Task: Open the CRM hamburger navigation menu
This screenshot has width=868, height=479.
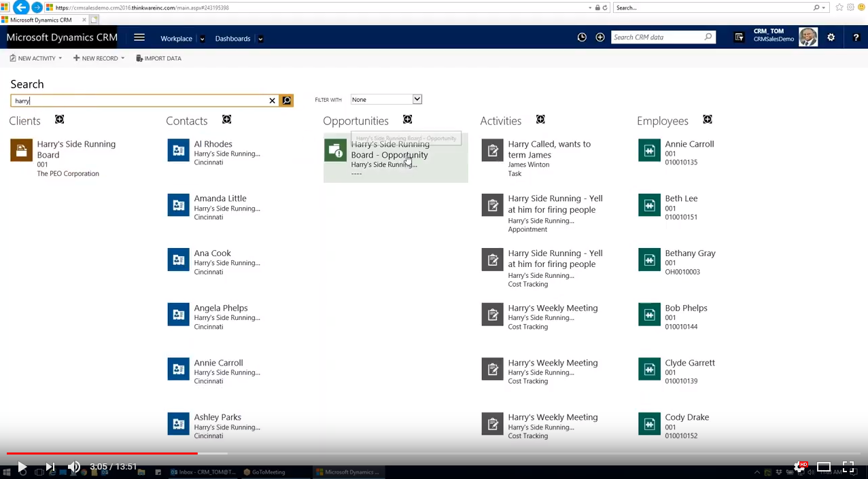Action: [x=139, y=37]
